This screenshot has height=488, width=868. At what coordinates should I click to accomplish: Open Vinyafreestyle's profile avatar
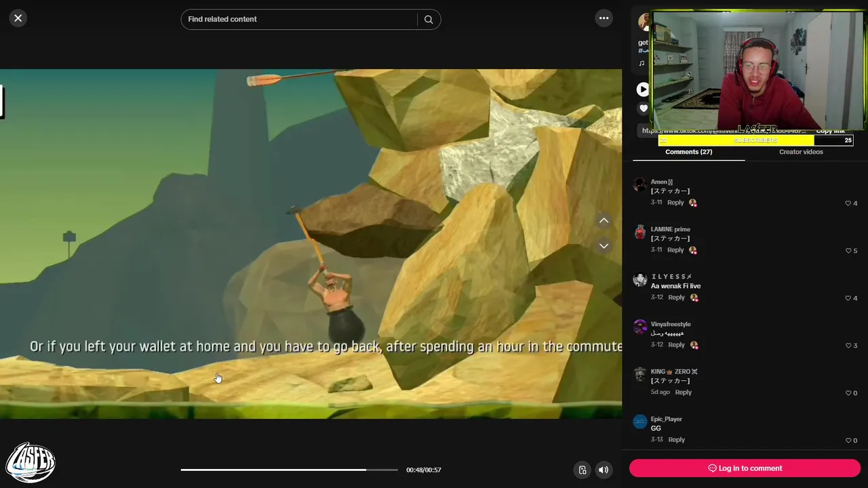point(640,327)
